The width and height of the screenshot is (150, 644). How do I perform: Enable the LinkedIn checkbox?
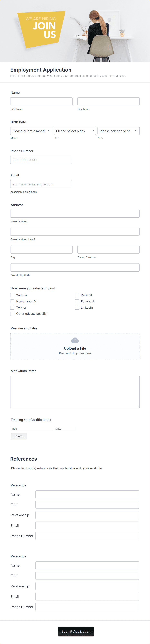[x=77, y=307]
